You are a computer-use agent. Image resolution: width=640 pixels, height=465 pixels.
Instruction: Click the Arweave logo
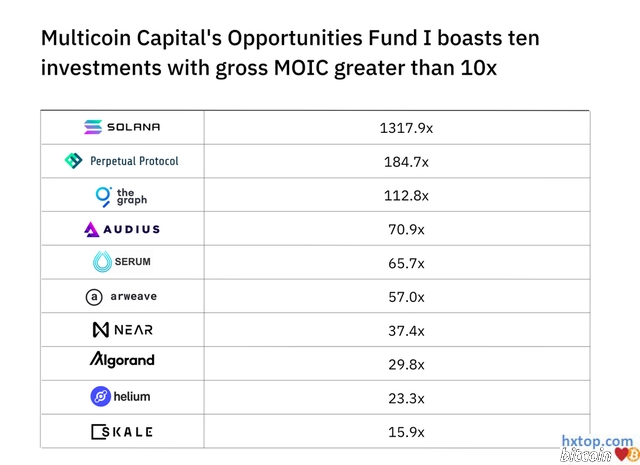(x=122, y=296)
